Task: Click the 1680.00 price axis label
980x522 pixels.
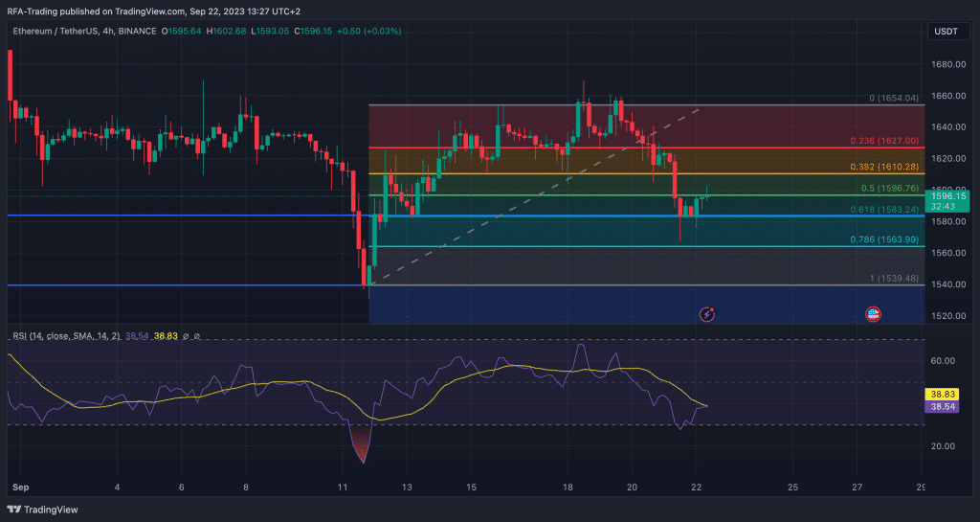Action: click(x=948, y=64)
